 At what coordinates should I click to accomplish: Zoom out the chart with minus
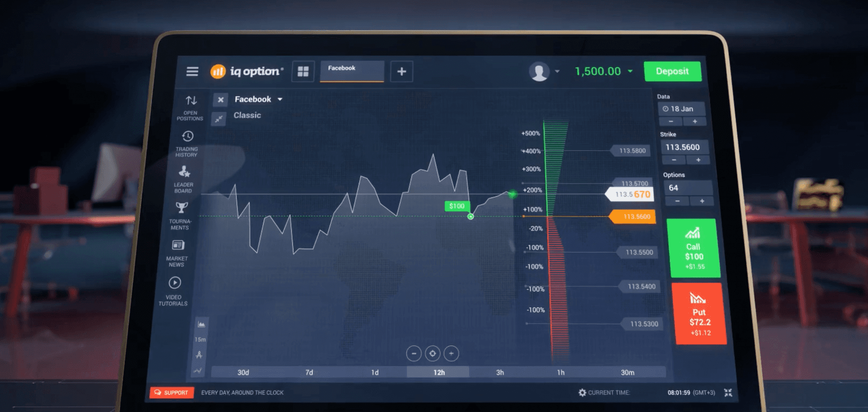[414, 354]
